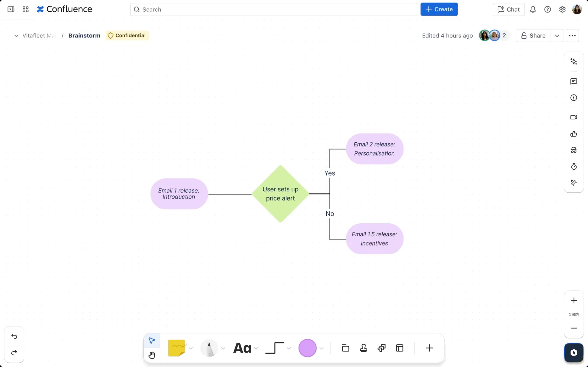Click the thumbs up voting icon
This screenshot has width=588, height=367.
tap(574, 134)
